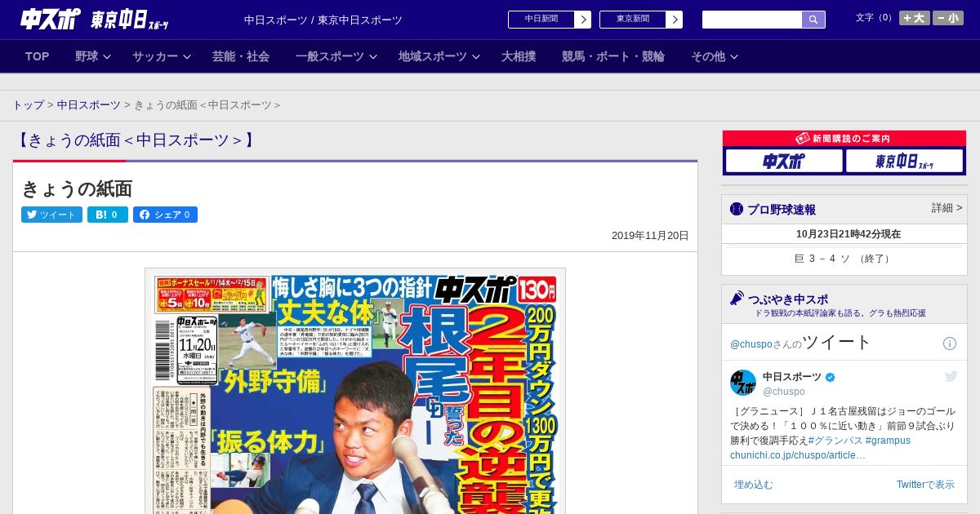
Task: Open つぶやき中スポ heading link
Action: (788, 299)
